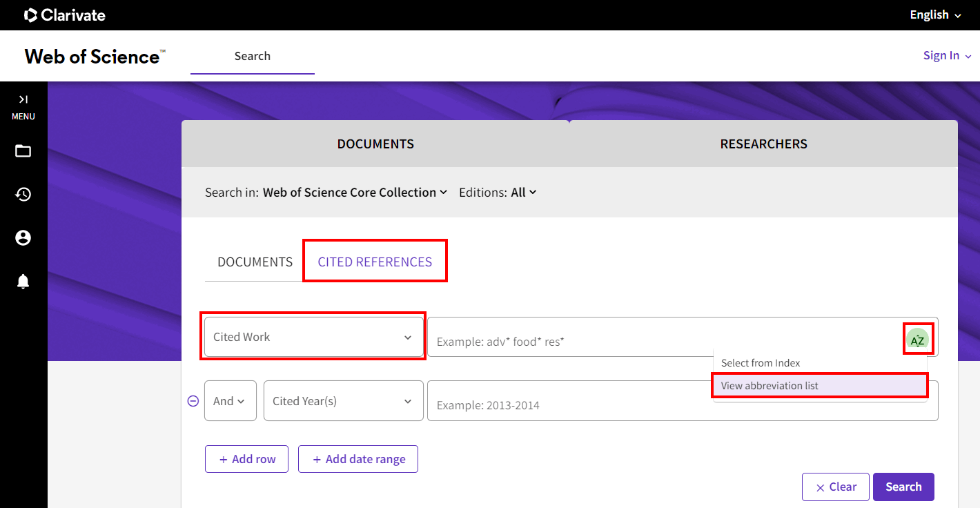Viewport: 980px width, 508px height.
Task: Select the Search tab in header
Action: click(253, 56)
